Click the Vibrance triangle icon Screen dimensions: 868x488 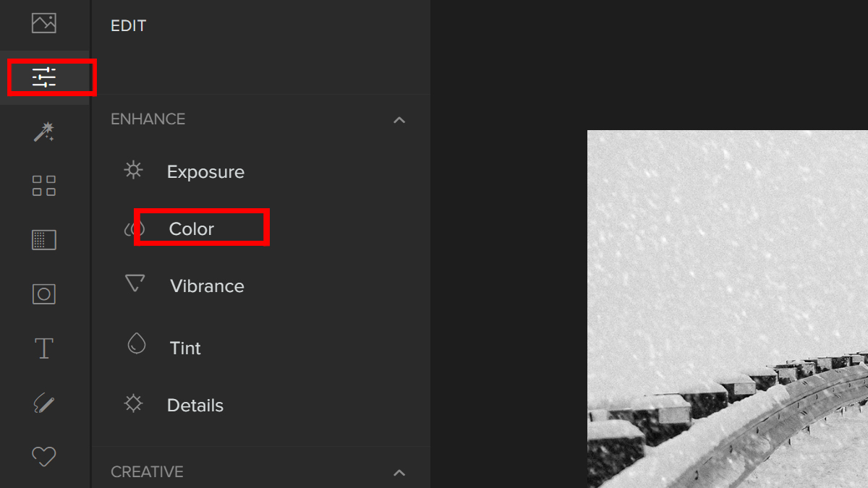[135, 283]
